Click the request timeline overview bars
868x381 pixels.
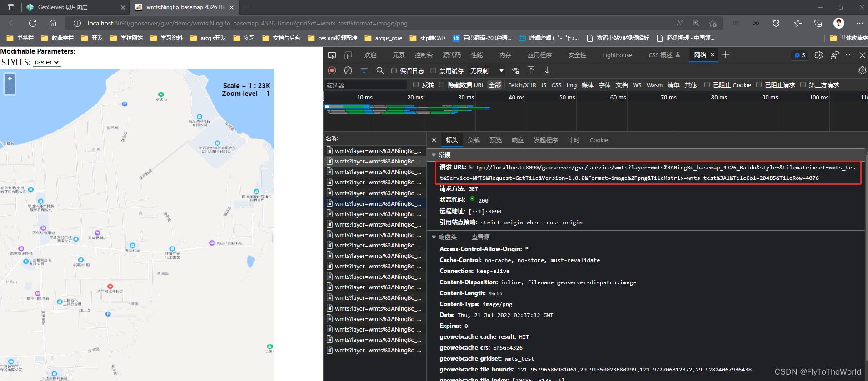pos(407,109)
